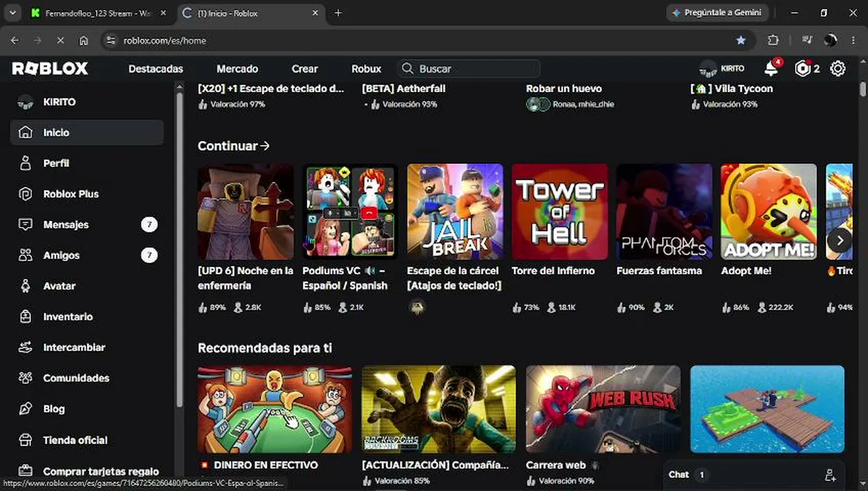Bookmark this page with the star icon
This screenshot has width=868, height=491.
tap(741, 40)
